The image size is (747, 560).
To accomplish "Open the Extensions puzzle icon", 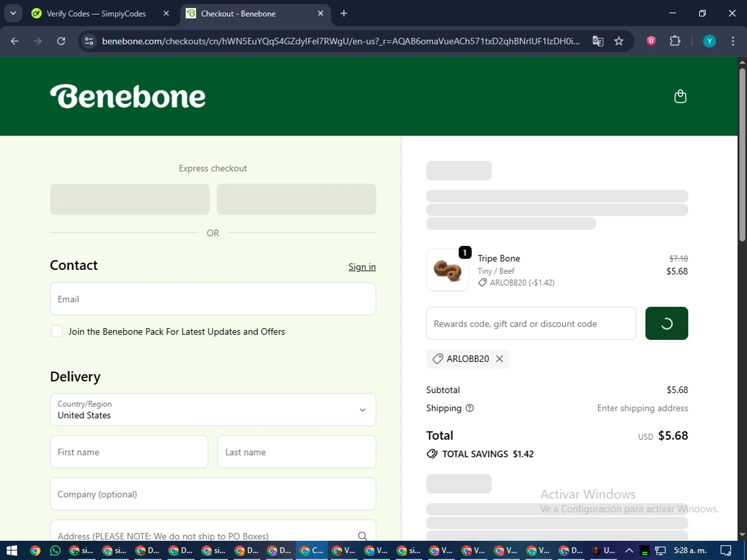I will pos(675,41).
